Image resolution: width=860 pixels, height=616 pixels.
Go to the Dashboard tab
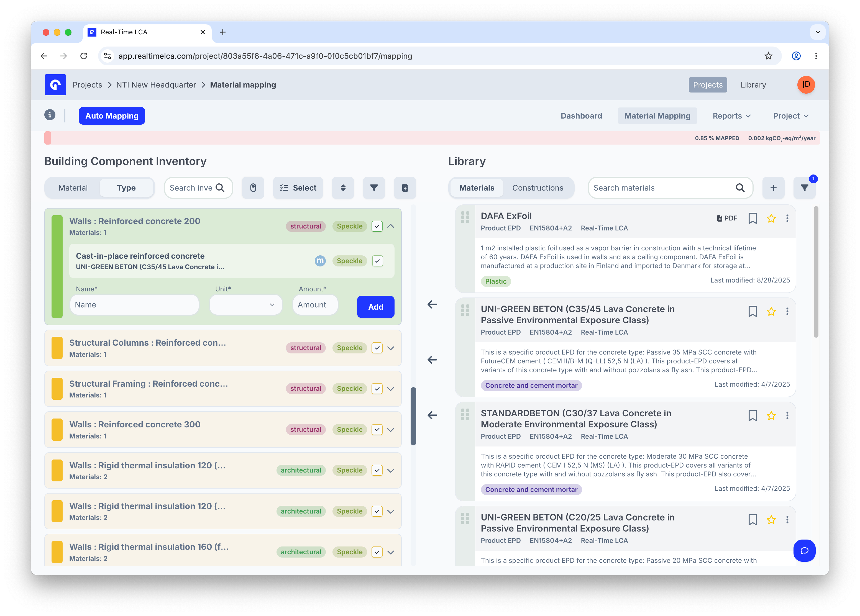pos(581,115)
